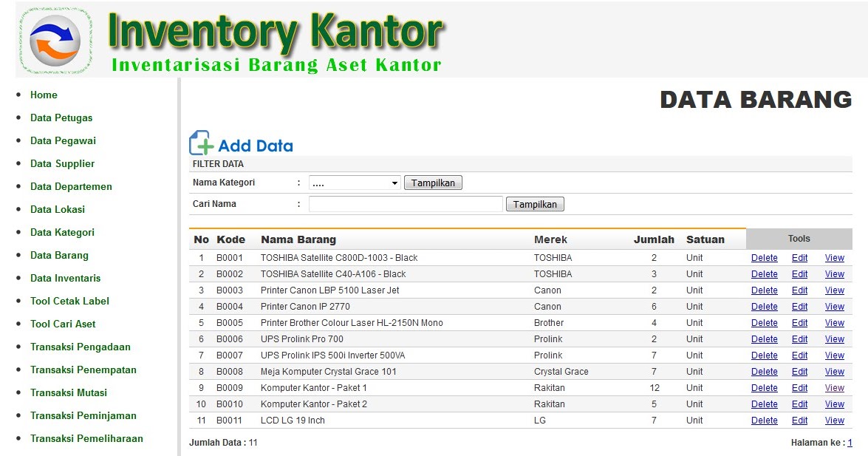
Task: Open Transaksi Pengadaan menu item
Action: [81, 347]
